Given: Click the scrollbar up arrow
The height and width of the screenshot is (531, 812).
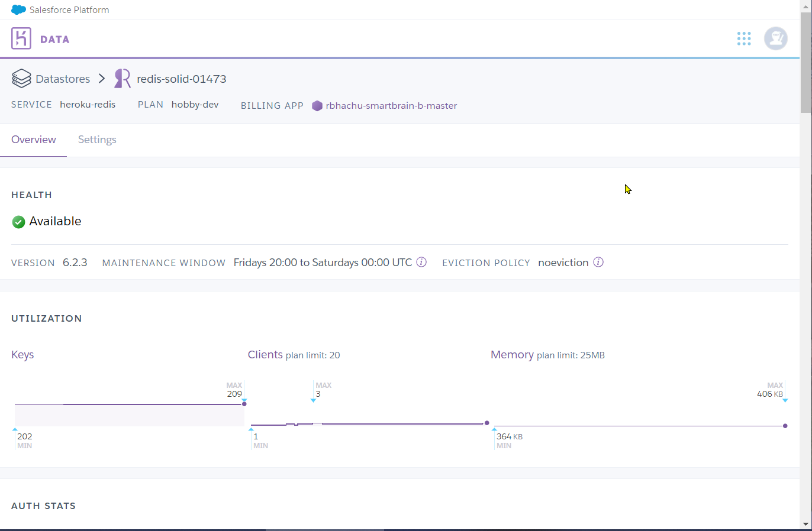Looking at the screenshot, I should 805,5.
